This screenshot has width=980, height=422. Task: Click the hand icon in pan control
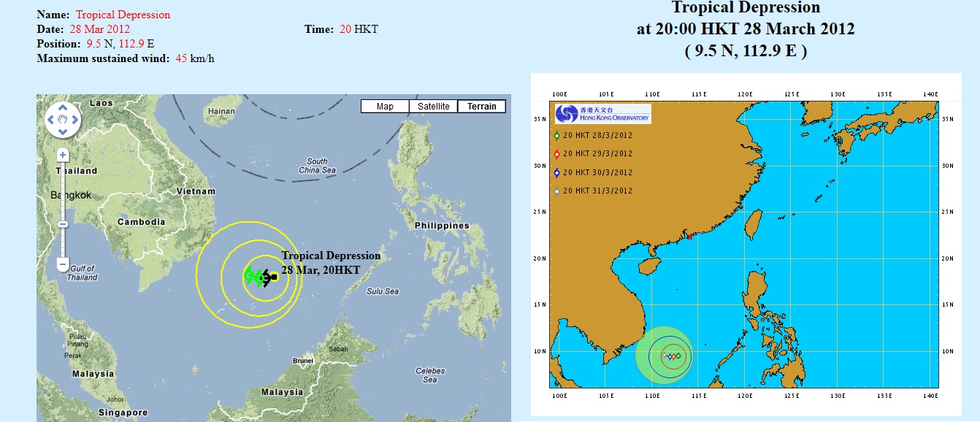(63, 119)
